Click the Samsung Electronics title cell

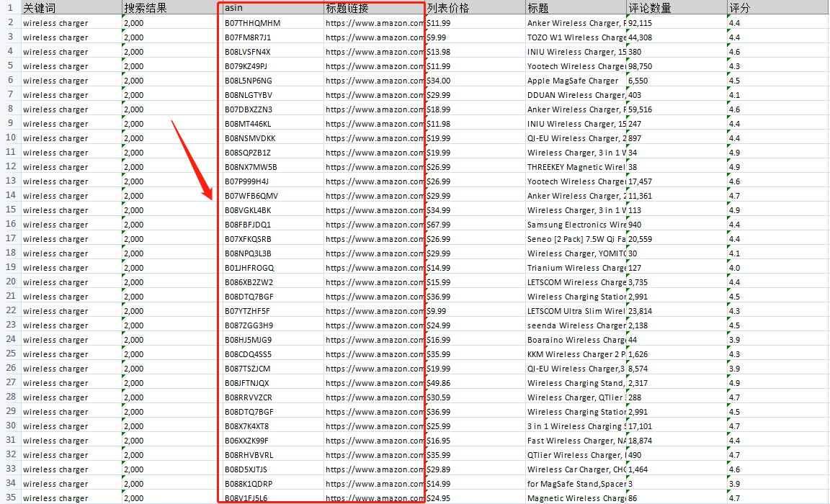pos(576,225)
